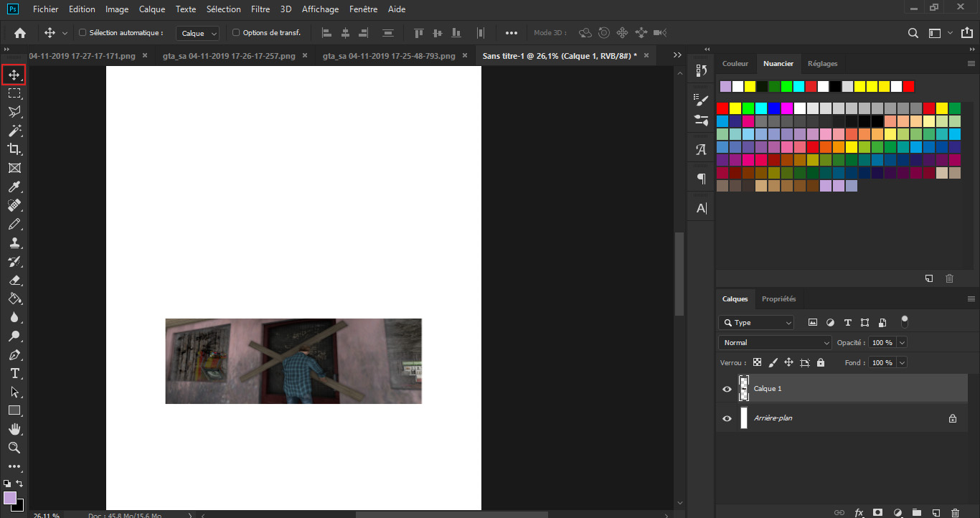This screenshot has width=980, height=518.
Task: Select the Hand tool
Action: [x=14, y=429]
